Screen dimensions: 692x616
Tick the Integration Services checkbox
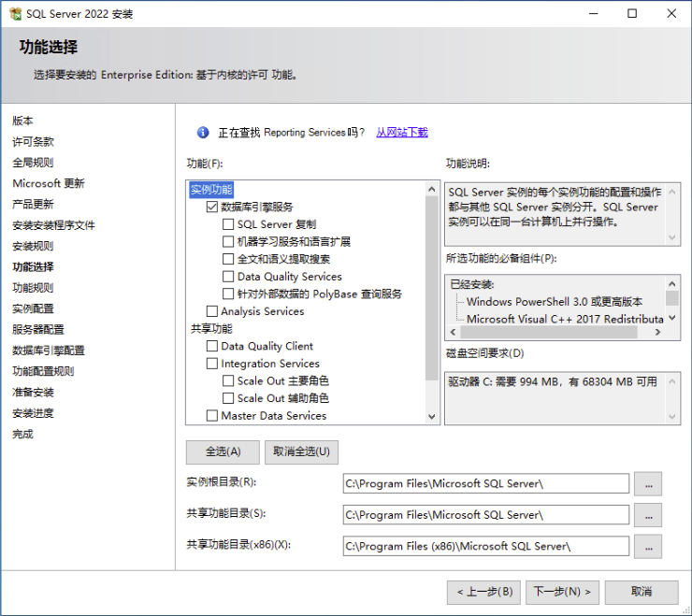(212, 364)
